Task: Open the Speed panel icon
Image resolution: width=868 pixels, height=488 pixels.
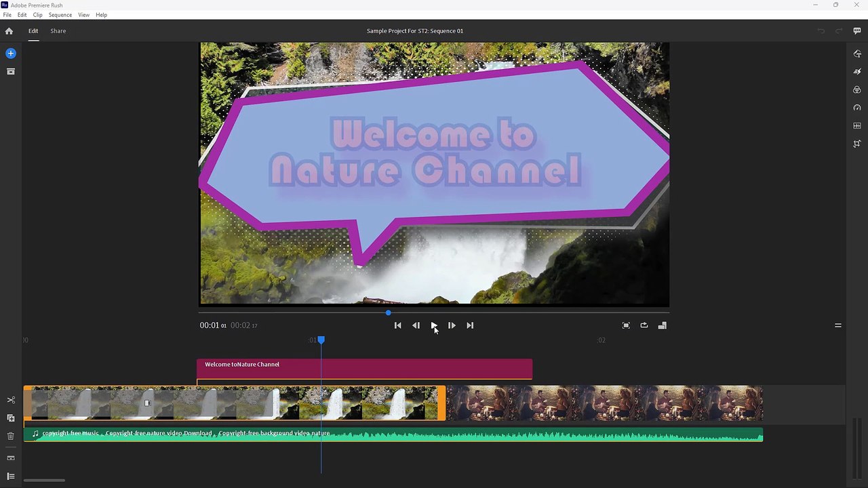Action: click(857, 108)
